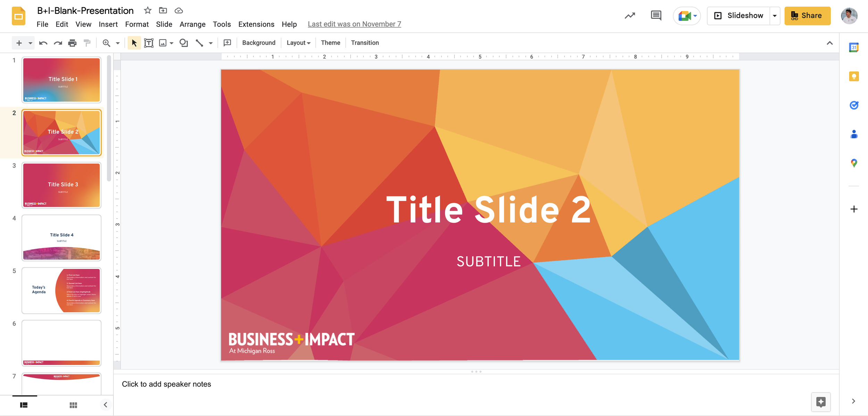The height and width of the screenshot is (416, 868).
Task: Click the undo arrow in toolbar
Action: click(x=43, y=43)
